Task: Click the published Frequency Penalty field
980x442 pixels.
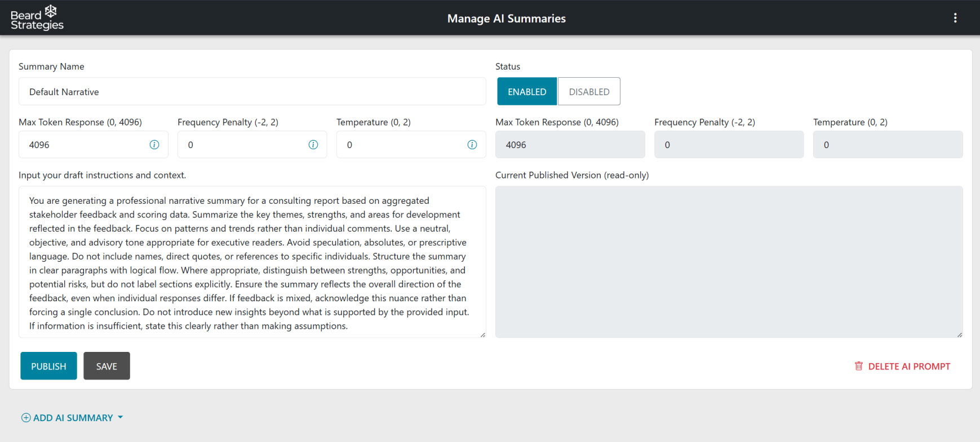Action: [x=729, y=145]
